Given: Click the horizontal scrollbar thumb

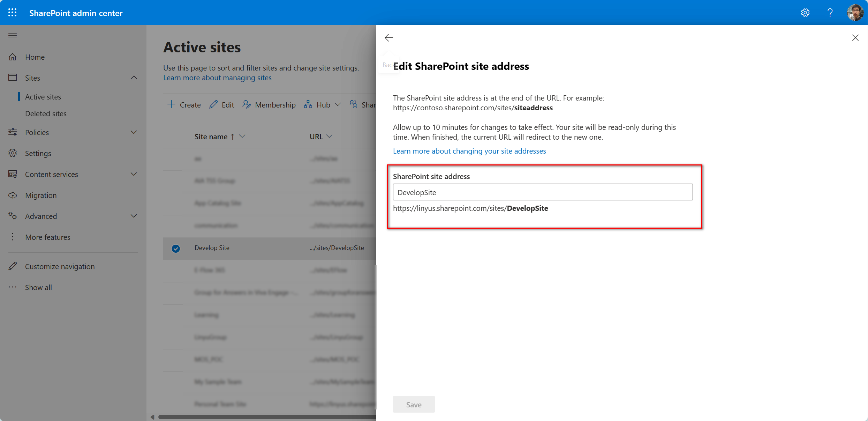Looking at the screenshot, I should coord(267,417).
